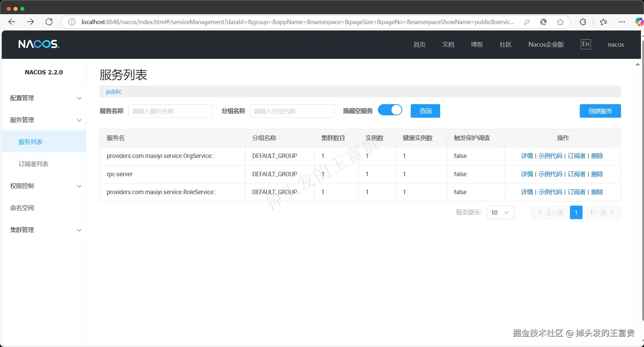Click the 下一页 pagination button
Viewport: 644px width, 347px height.
602,212
